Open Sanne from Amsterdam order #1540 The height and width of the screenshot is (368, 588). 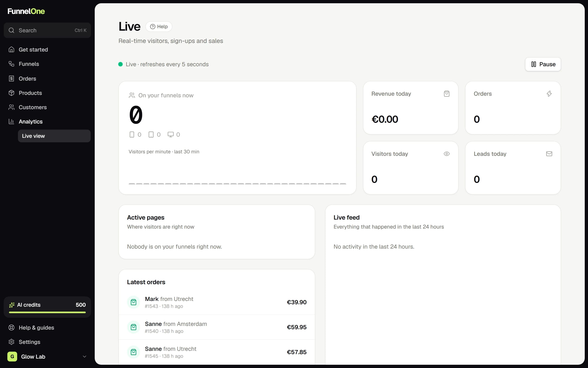point(217,327)
